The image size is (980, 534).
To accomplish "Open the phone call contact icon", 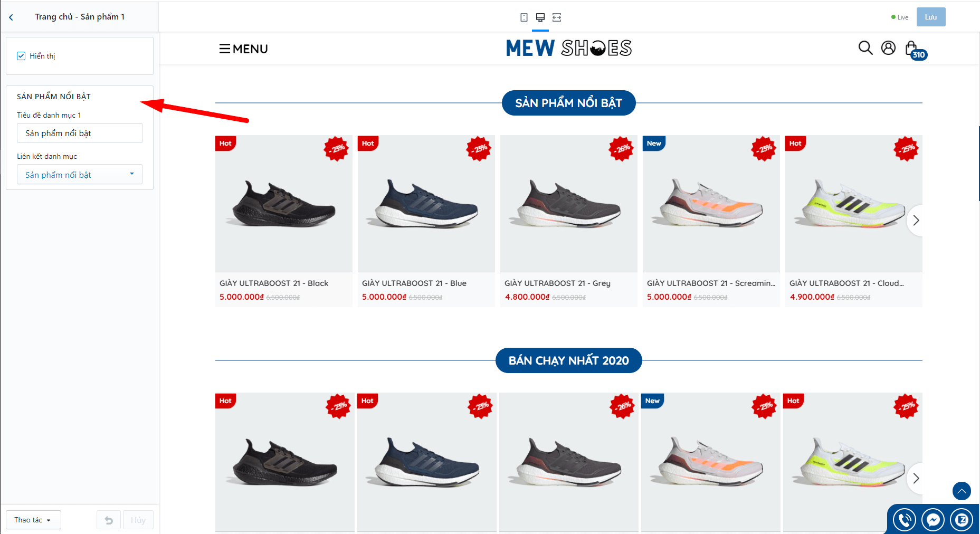I will (x=905, y=520).
